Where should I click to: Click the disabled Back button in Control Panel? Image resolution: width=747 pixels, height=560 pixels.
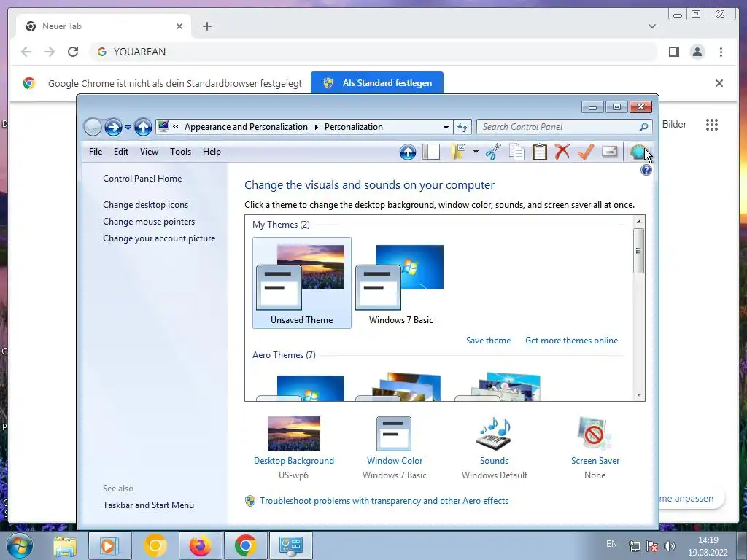click(x=93, y=127)
